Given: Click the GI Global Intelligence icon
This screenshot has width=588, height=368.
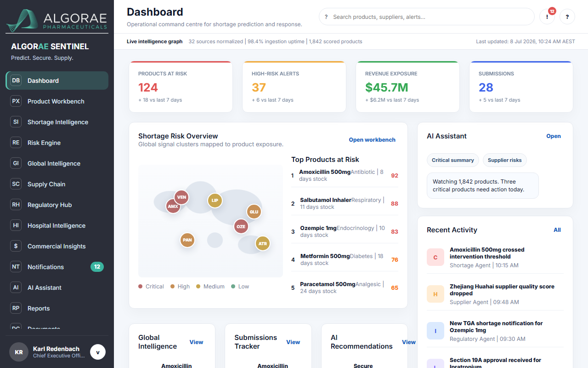Looking at the screenshot, I should coord(16,163).
